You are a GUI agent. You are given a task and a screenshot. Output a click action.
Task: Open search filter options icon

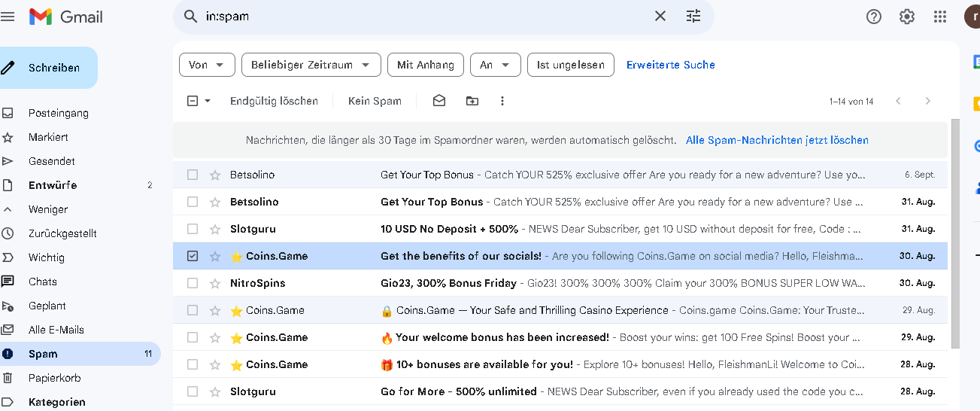click(x=693, y=16)
